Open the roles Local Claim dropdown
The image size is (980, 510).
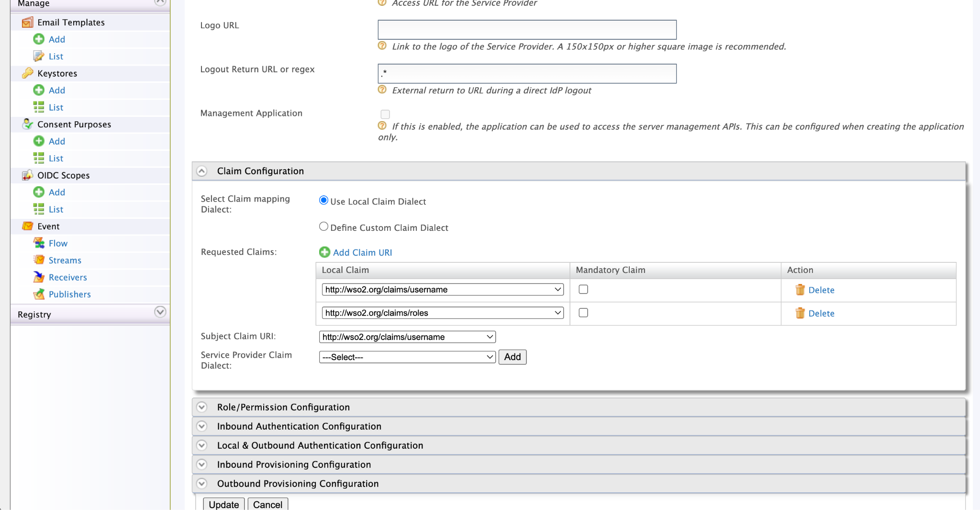pyautogui.click(x=443, y=313)
